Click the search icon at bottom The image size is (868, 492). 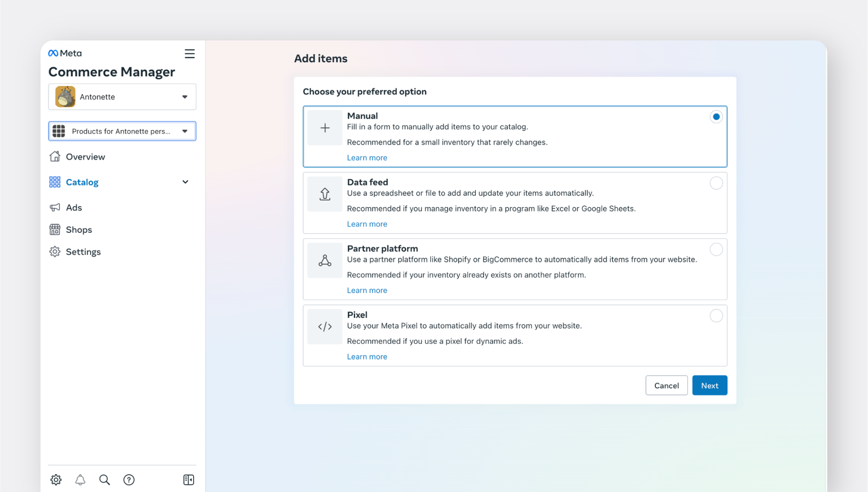(x=104, y=479)
